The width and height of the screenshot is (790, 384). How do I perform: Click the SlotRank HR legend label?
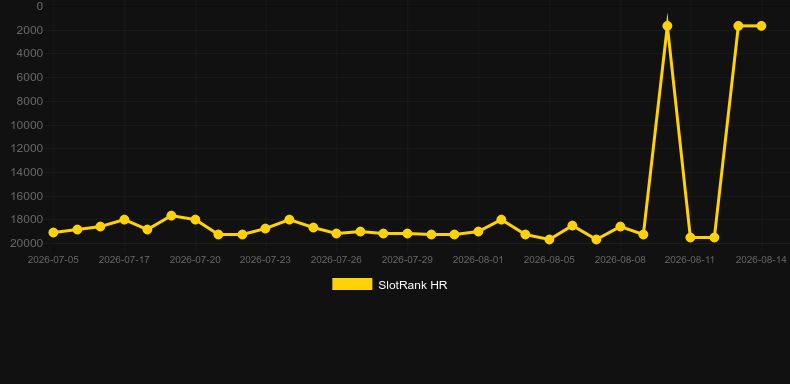(x=413, y=285)
